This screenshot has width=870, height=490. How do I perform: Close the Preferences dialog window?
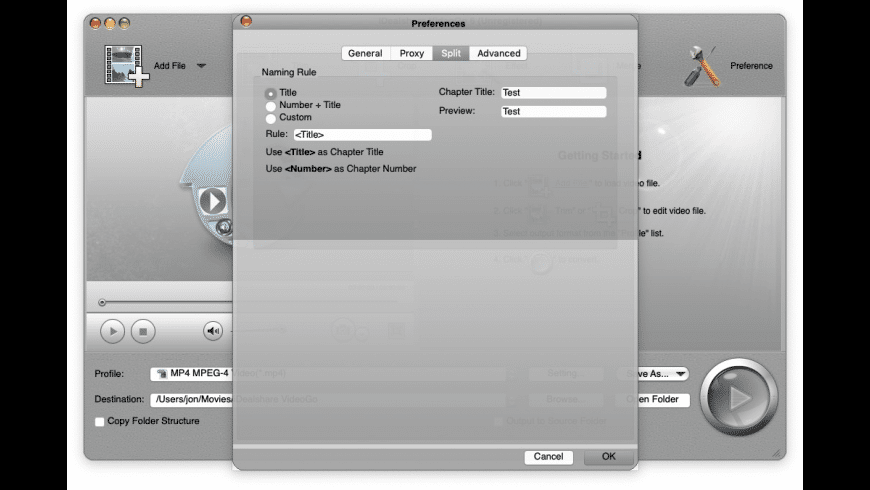pyautogui.click(x=246, y=21)
